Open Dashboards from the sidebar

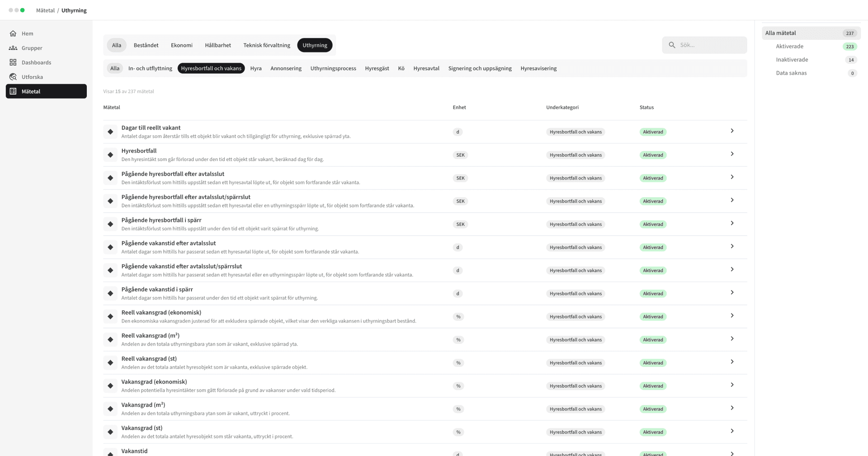[x=37, y=62]
